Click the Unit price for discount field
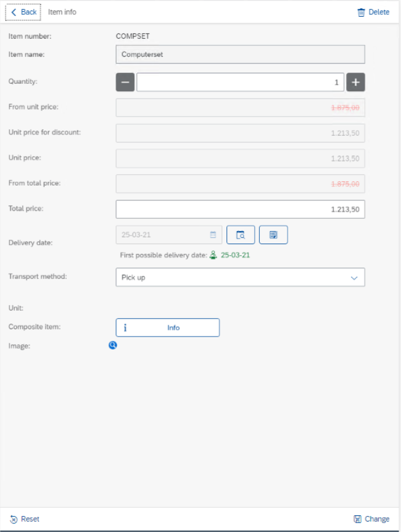 [x=240, y=133]
